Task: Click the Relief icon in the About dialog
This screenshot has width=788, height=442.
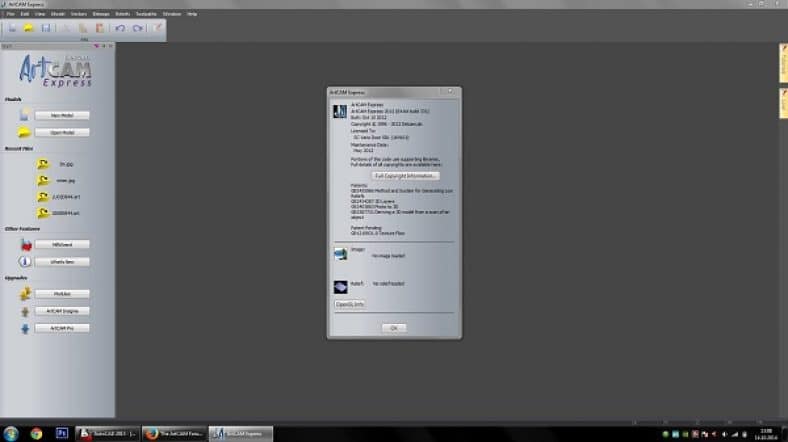Action: (x=341, y=287)
